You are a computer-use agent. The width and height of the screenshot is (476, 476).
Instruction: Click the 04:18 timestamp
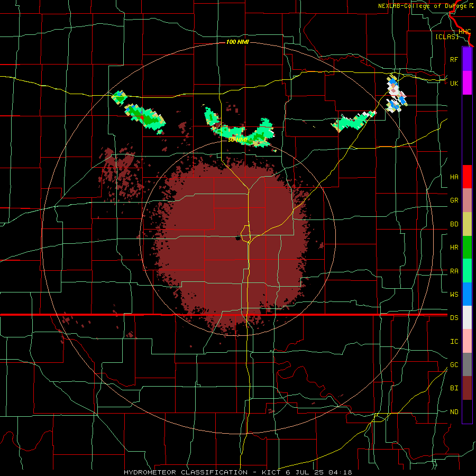342,472
